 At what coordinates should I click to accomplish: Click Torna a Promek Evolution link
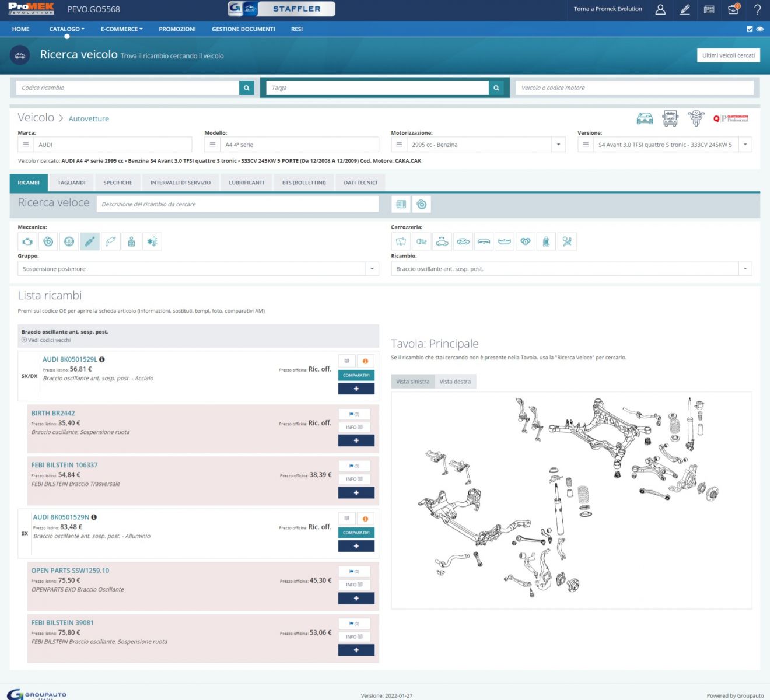click(x=608, y=9)
